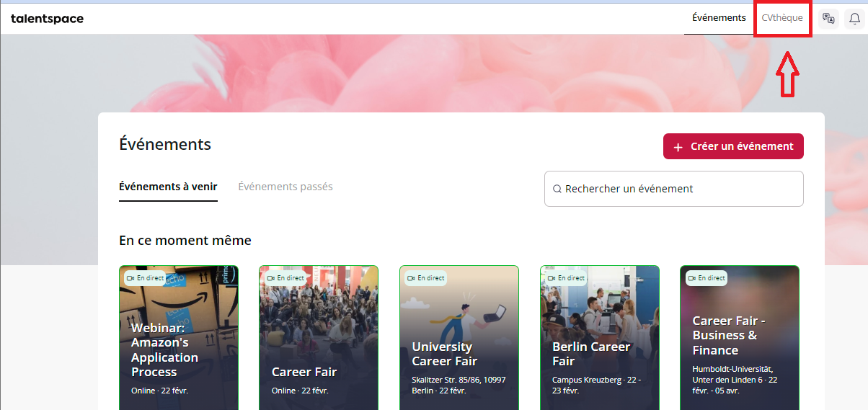This screenshot has width=868, height=410.
Task: Click the En ce moment même heading
Action: [x=185, y=240]
